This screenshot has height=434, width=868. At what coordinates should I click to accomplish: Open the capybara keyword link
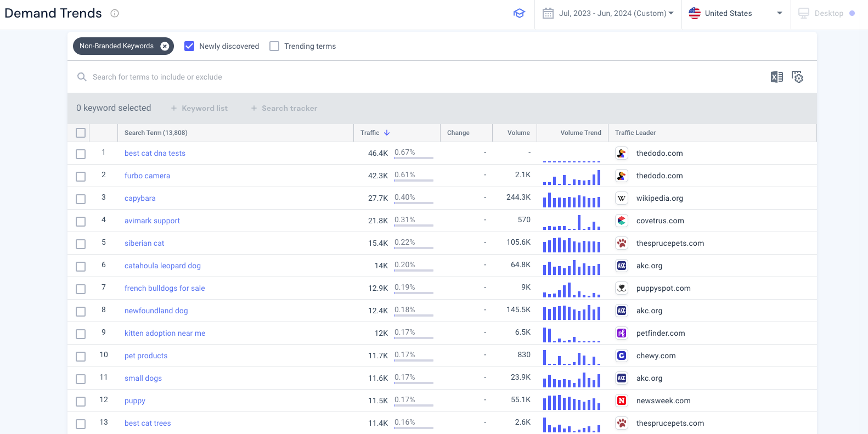[140, 198]
